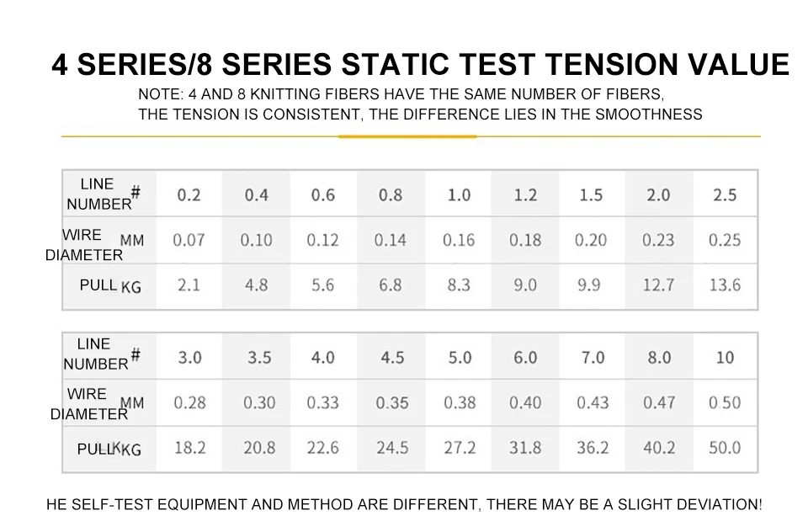Select the 0.07 wire diameter value
808x532 pixels.
click(189, 240)
